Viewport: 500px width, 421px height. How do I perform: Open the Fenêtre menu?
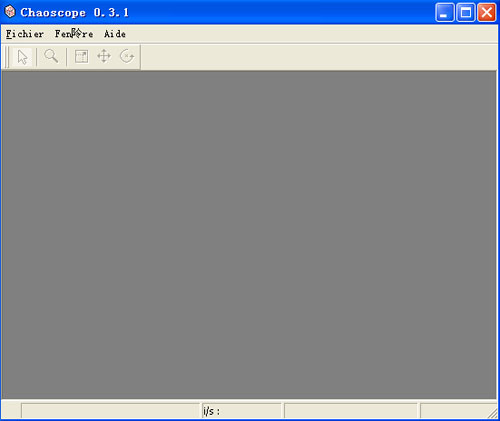[x=74, y=34]
